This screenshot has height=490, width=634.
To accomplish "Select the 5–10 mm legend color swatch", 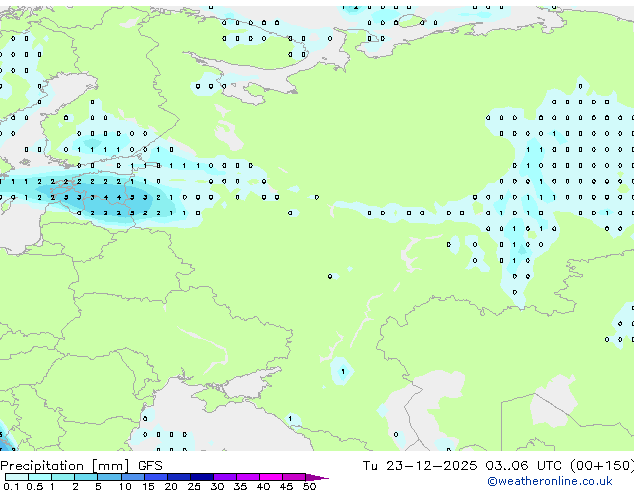I will pos(110,477).
